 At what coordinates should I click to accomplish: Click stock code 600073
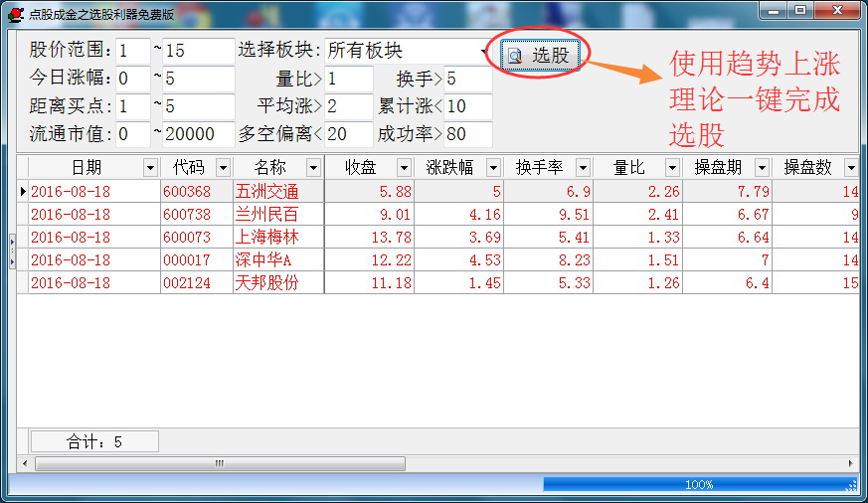pos(187,238)
